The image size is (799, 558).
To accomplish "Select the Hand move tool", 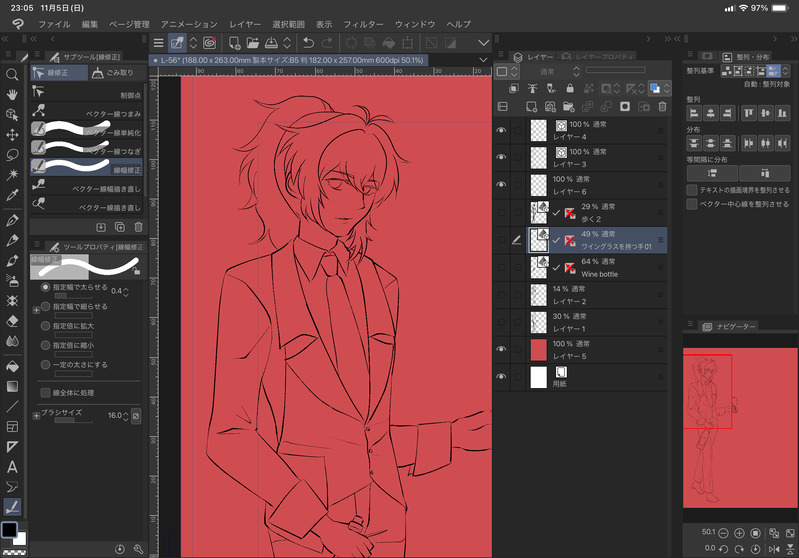I will (12, 94).
